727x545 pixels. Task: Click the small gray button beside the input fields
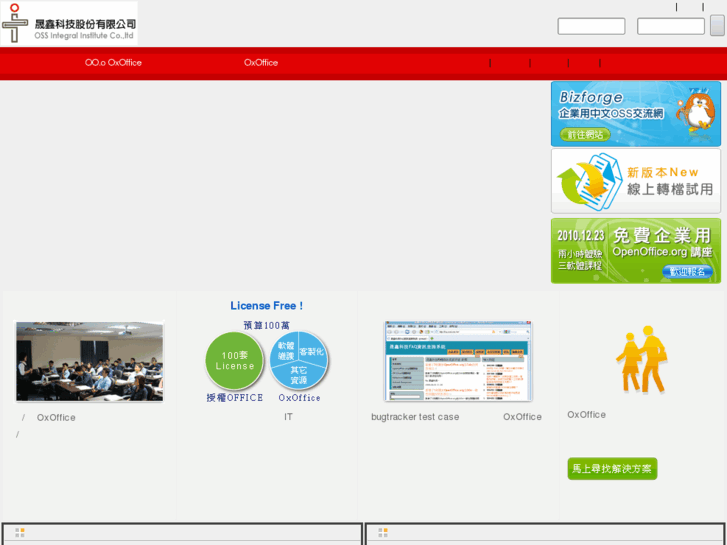point(717,25)
